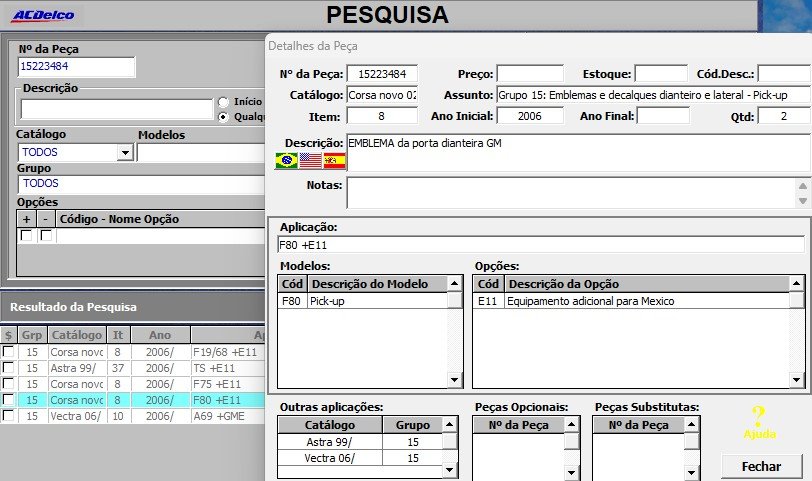The height and width of the screenshot is (481, 812).
Task: Open the Grupo TODOS combo box
Action: pos(141,184)
